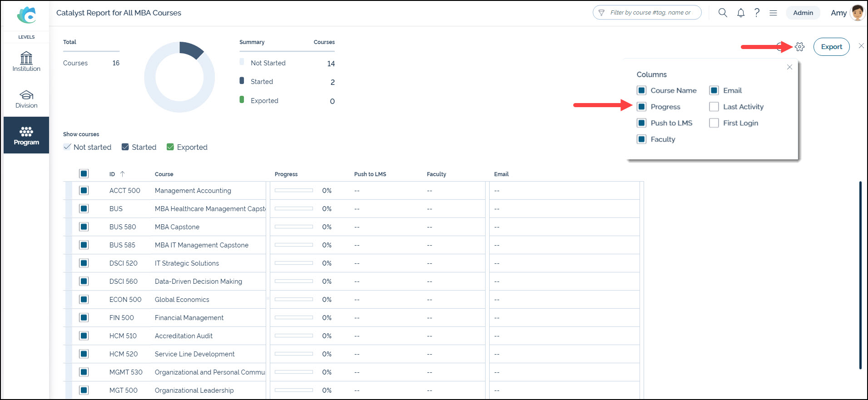Click the vertical scrollbar on right
Screen dimensions: 868x400
pyautogui.click(x=860, y=275)
